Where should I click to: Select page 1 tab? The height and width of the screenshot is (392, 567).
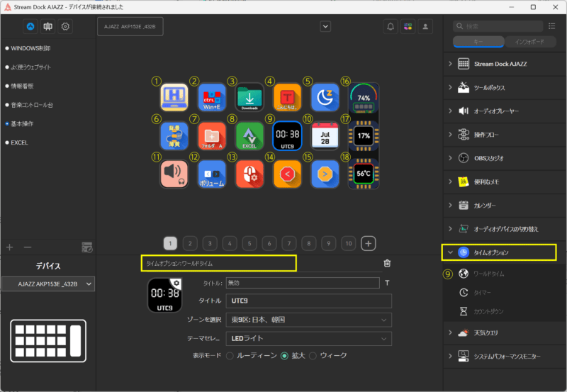[170, 243]
